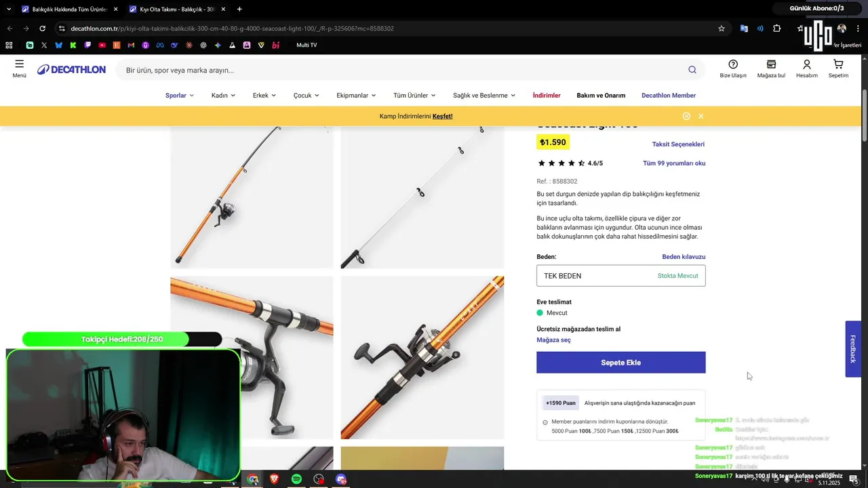The height and width of the screenshot is (488, 868).
Task: Open the YouTube bookmark
Action: pos(102,45)
